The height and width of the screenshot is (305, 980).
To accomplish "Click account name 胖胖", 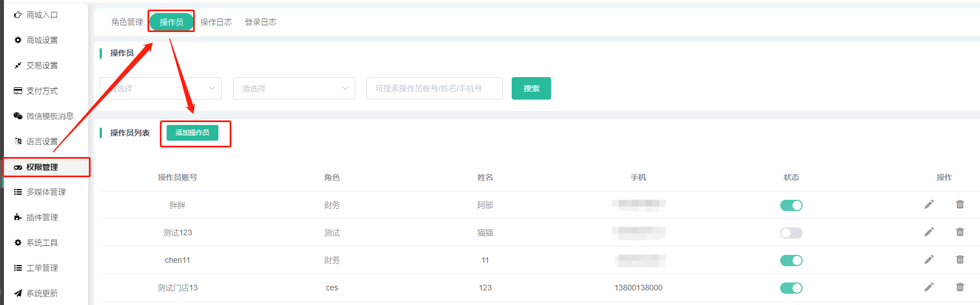I will click(177, 205).
